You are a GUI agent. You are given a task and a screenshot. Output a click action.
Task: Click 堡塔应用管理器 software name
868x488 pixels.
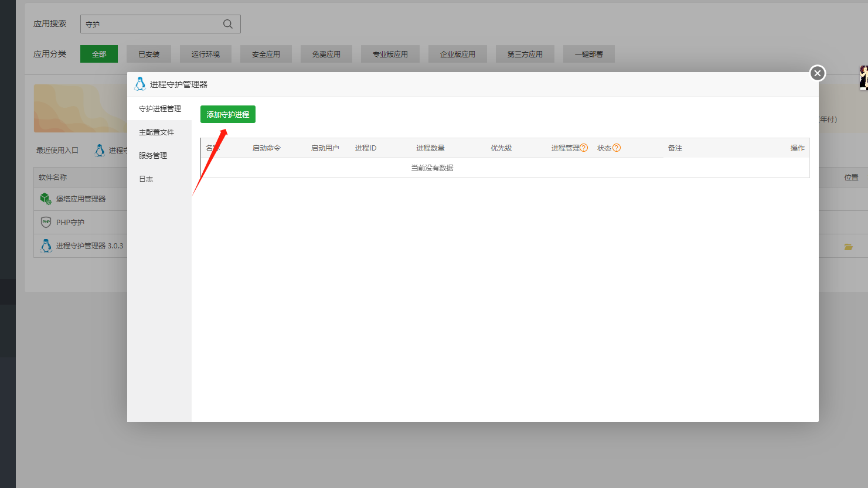pyautogui.click(x=81, y=199)
